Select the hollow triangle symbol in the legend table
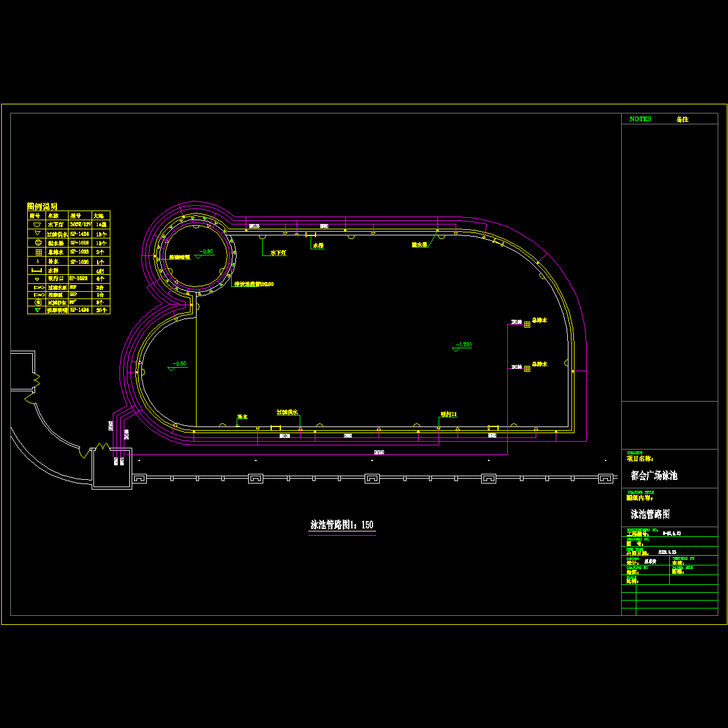 36,234
